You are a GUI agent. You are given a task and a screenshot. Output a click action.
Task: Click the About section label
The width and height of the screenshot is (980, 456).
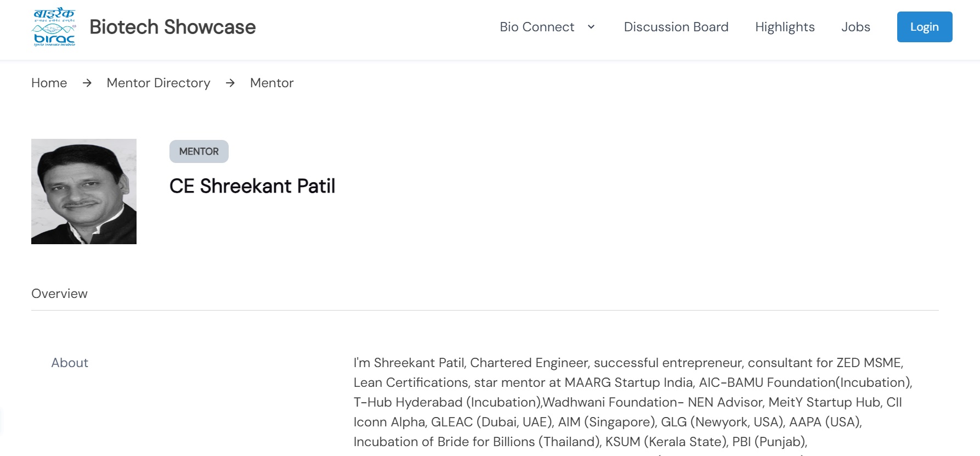click(x=70, y=363)
